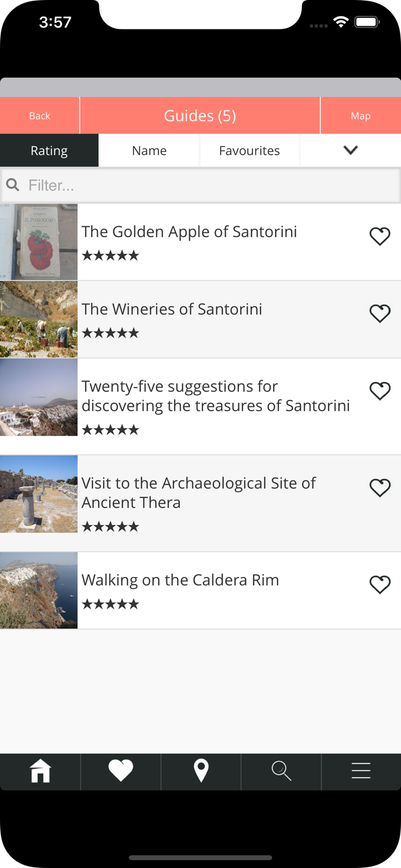Click the star rating beneath Ancient Thera

tap(110, 526)
